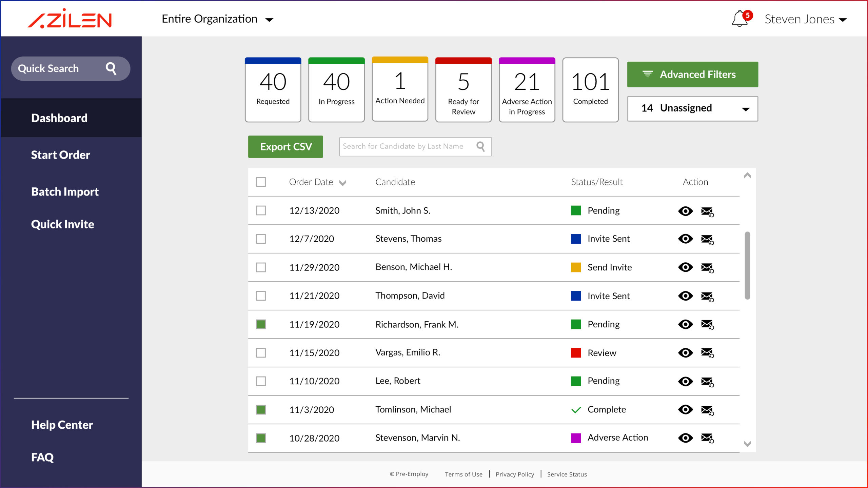This screenshot has width=868, height=488.
Task: Click the resend invite icon for Thompson, David
Action: click(x=708, y=296)
